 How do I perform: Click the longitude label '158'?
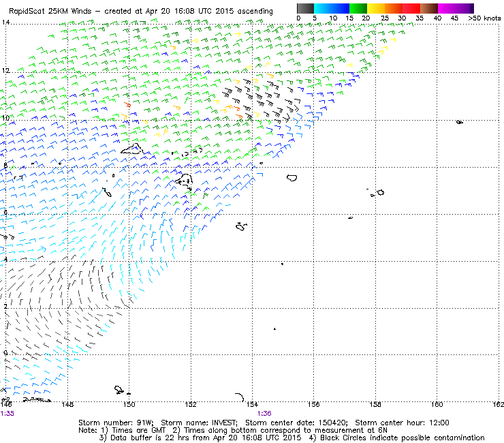375,404
